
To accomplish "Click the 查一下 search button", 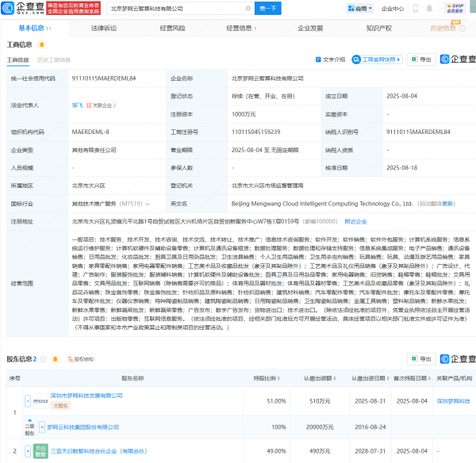I will coord(268,9).
